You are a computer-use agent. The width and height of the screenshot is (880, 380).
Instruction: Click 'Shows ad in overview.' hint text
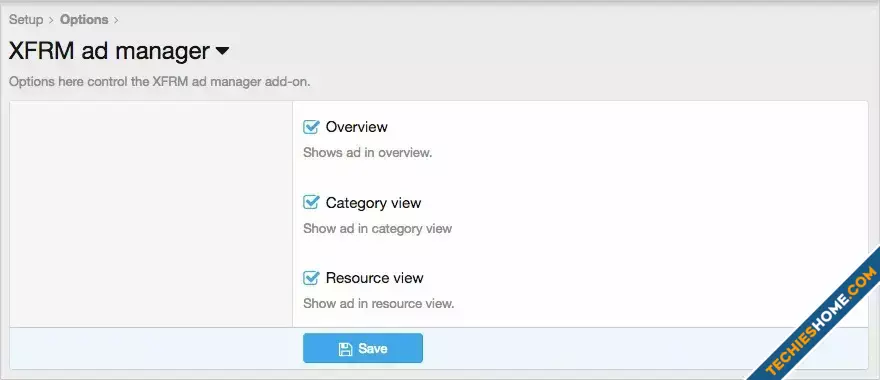tap(368, 153)
